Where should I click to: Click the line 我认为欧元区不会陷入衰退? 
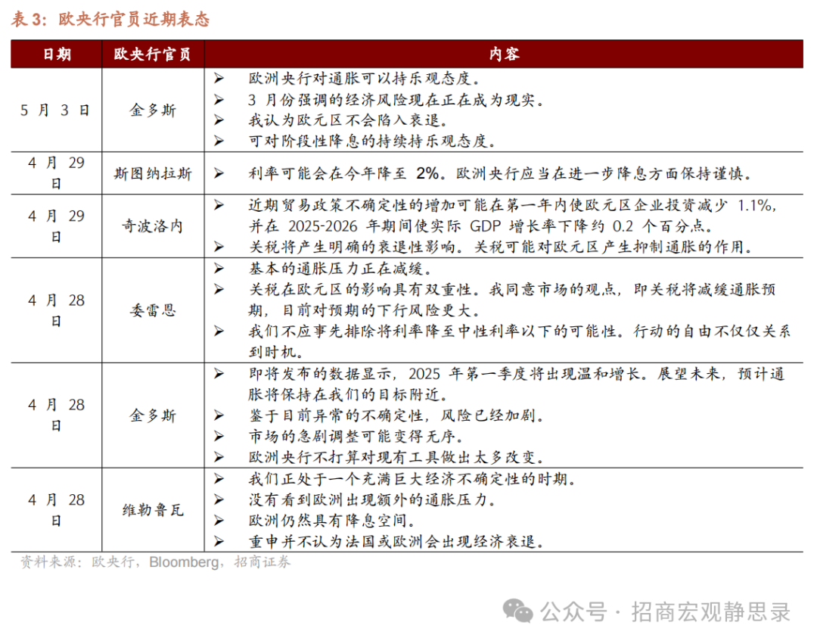click(x=347, y=120)
